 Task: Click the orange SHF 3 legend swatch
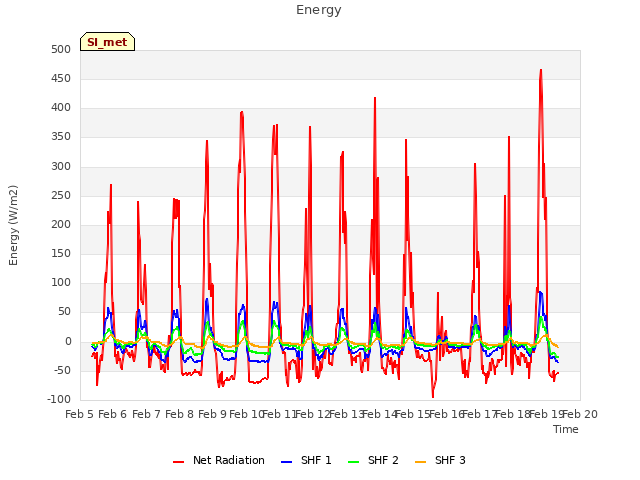420,462
